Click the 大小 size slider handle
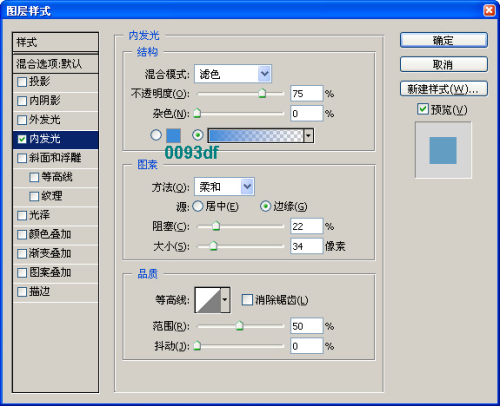 (214, 246)
